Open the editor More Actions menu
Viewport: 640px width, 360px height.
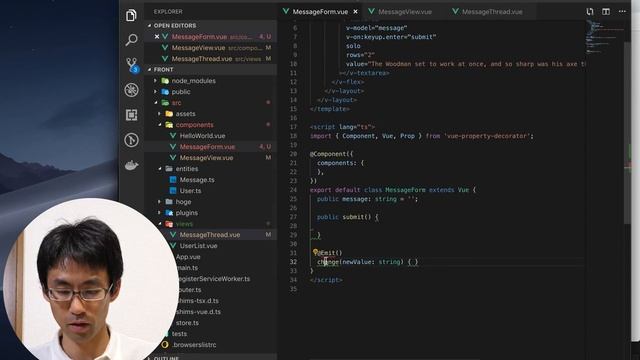(x=622, y=11)
